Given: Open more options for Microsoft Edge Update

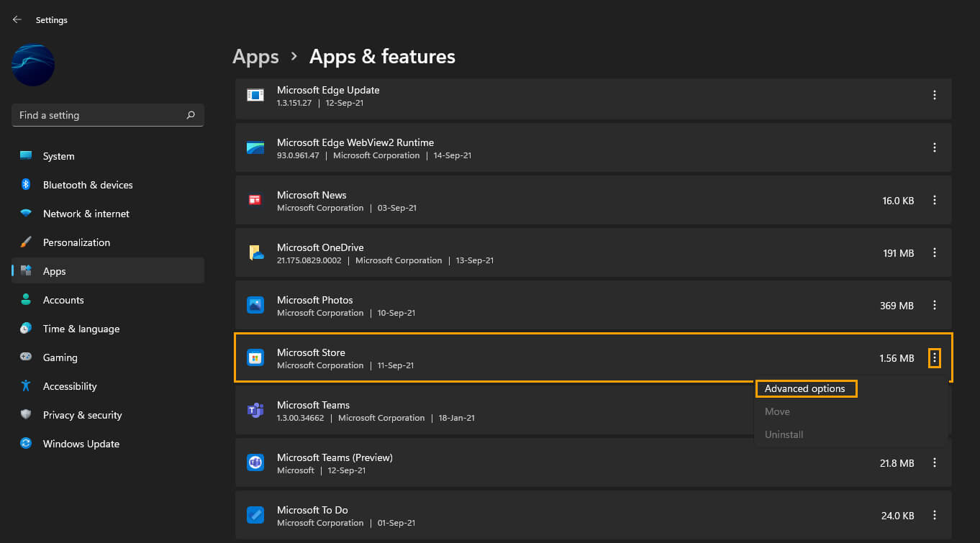Looking at the screenshot, I should 934,95.
